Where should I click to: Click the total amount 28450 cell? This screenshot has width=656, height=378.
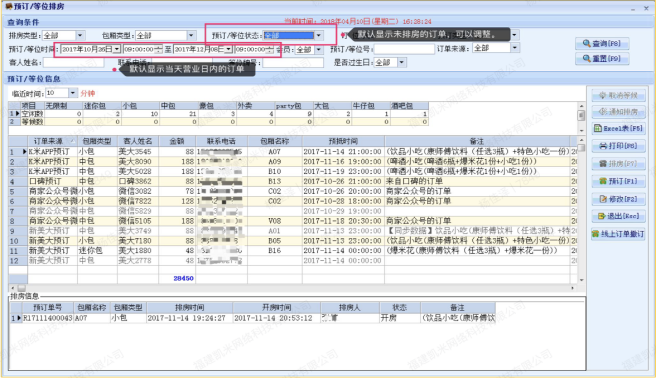click(177, 278)
